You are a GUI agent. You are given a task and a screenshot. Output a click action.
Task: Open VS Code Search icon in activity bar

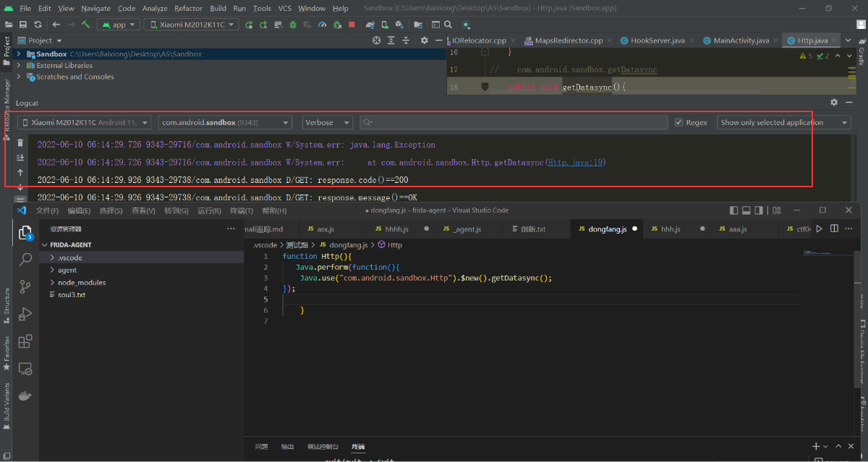coord(25,259)
